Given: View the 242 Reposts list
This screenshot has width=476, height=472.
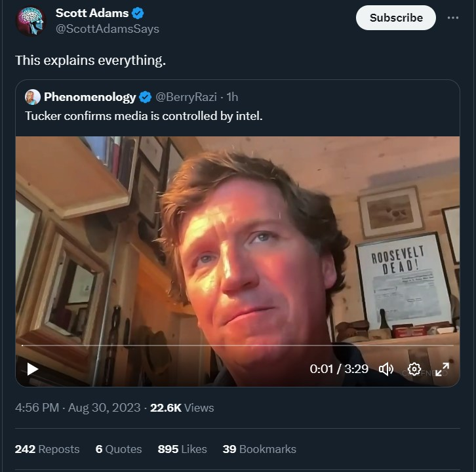Looking at the screenshot, I should [47, 449].
